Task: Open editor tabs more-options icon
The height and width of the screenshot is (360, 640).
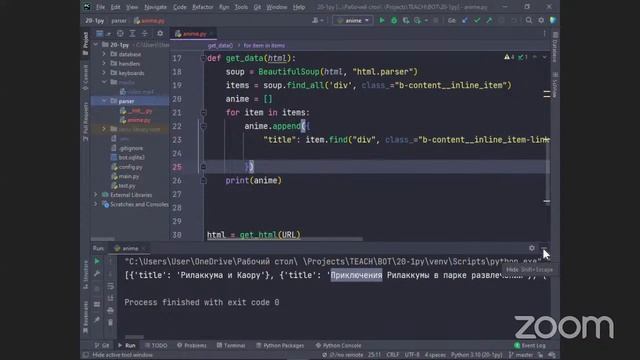Action: 544,33
